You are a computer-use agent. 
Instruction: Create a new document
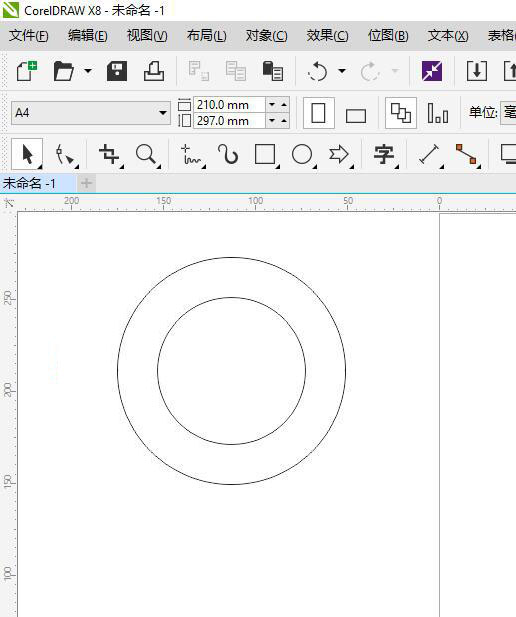pyautogui.click(x=26, y=71)
